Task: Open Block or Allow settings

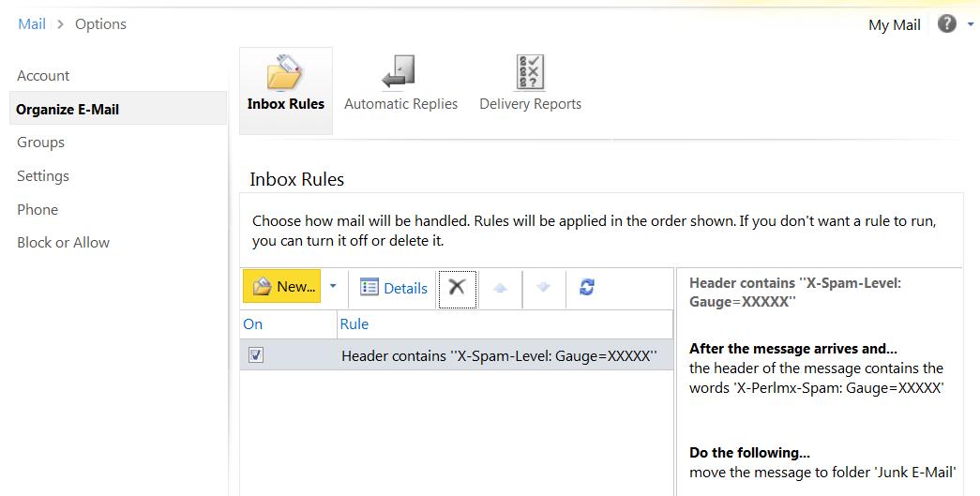Action: coord(63,242)
